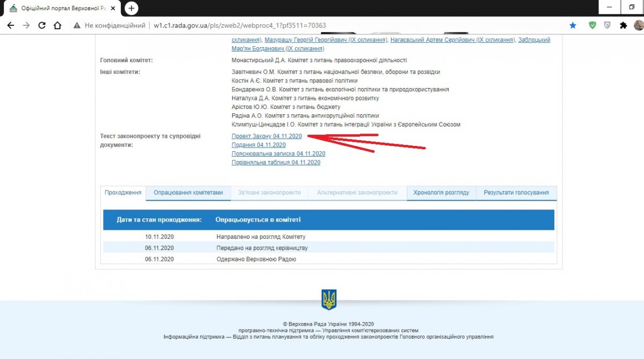
Task: Click Наталуха Д.А. committee line
Action: [x=305, y=98]
